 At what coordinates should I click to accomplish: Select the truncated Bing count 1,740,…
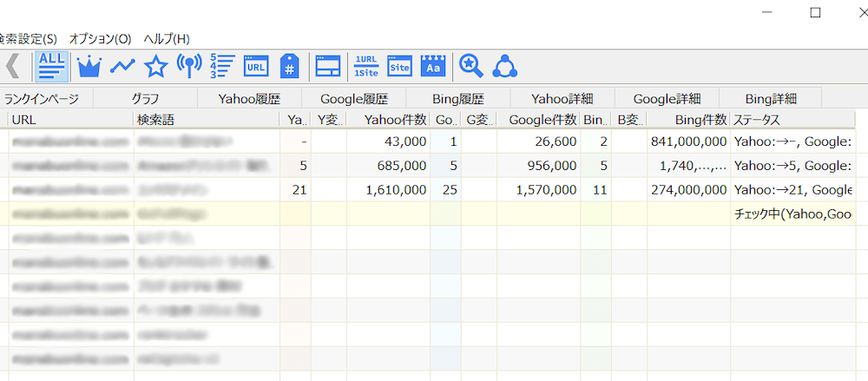688,166
